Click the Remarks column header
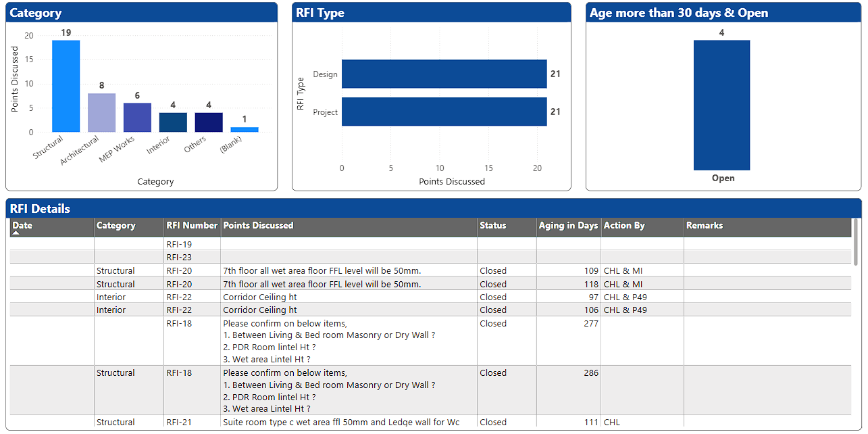The height and width of the screenshot is (434, 868). coord(704,226)
